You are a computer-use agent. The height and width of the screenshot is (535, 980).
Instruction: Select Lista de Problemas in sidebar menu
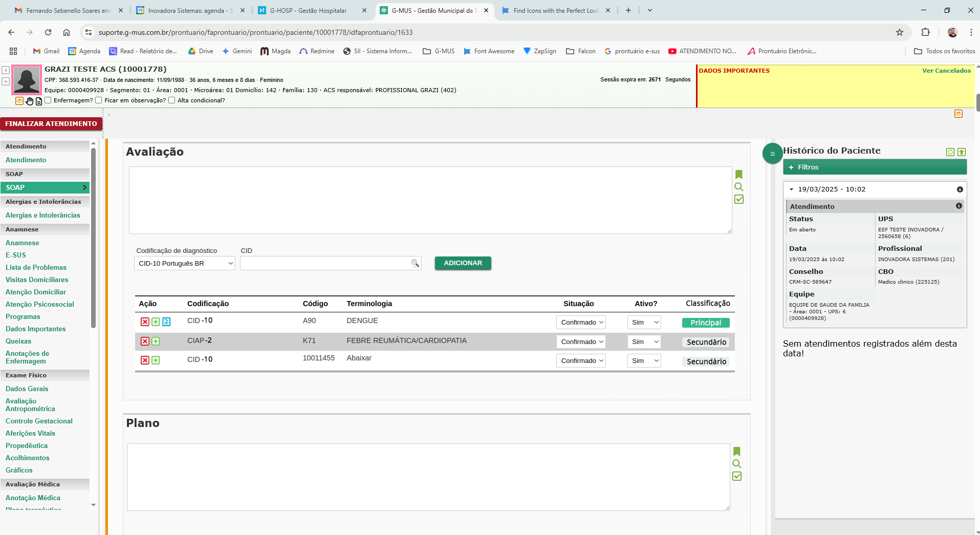click(36, 268)
